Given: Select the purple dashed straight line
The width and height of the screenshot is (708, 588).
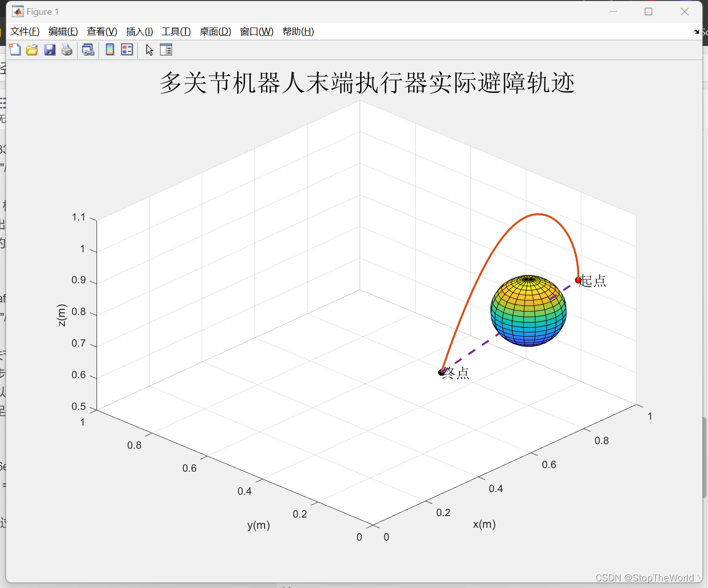Looking at the screenshot, I should tap(473, 351).
